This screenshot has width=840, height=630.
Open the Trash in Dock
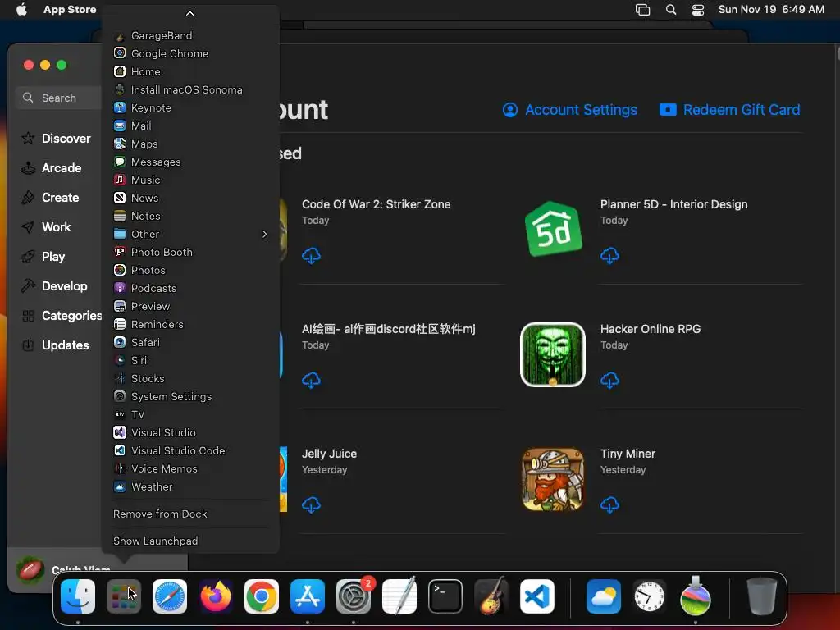click(762, 596)
